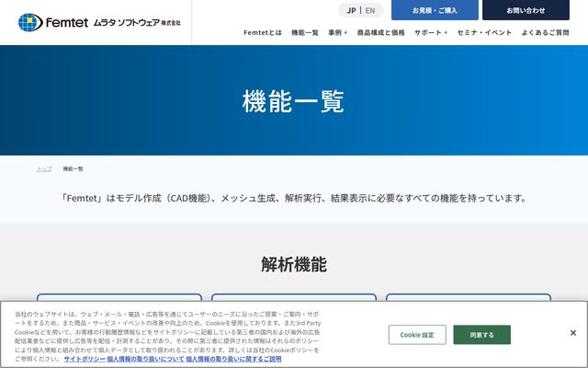Switch language to EN
The image size is (588, 368).
(x=369, y=10)
